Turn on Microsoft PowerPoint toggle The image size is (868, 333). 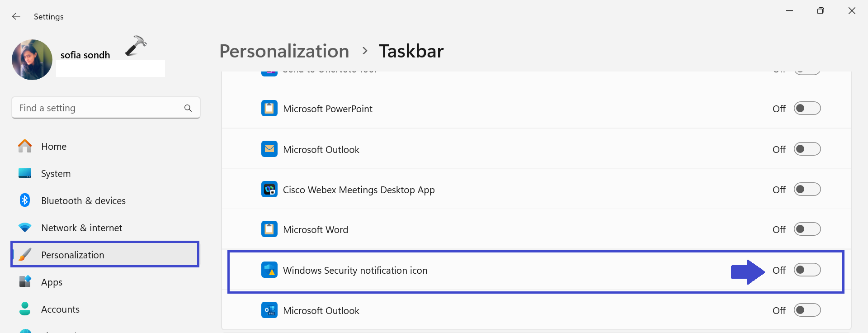pyautogui.click(x=807, y=109)
